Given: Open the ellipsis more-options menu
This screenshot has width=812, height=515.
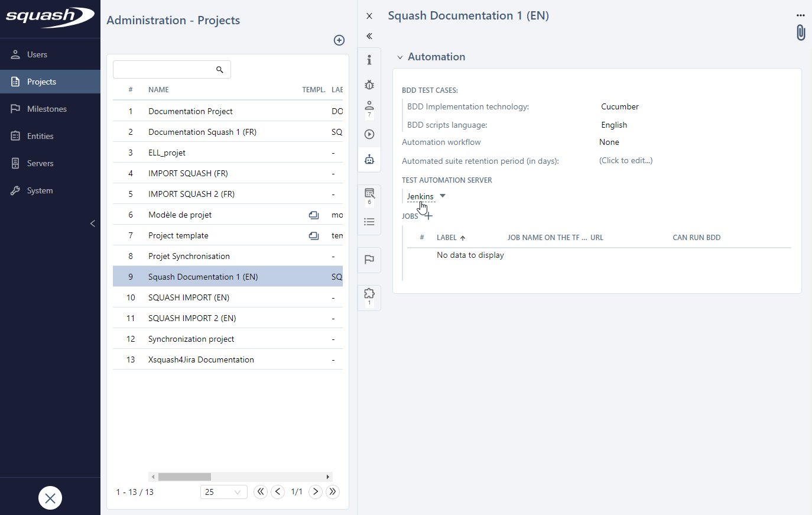Looking at the screenshot, I should pos(801,15).
